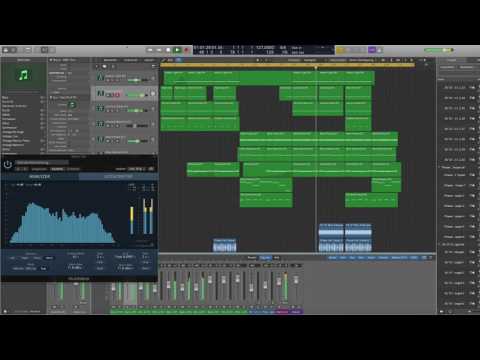Open the plugin preset name field
The height and width of the screenshot is (360, 480).
coord(42,163)
